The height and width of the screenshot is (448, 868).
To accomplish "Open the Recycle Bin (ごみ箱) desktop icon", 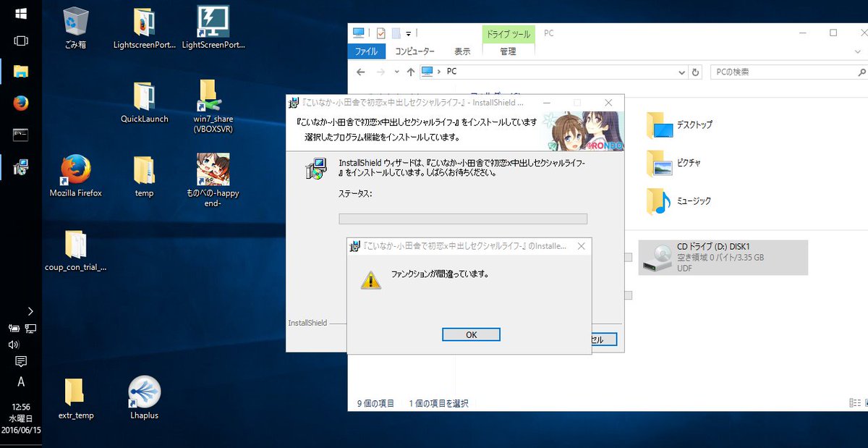I will click(x=75, y=28).
